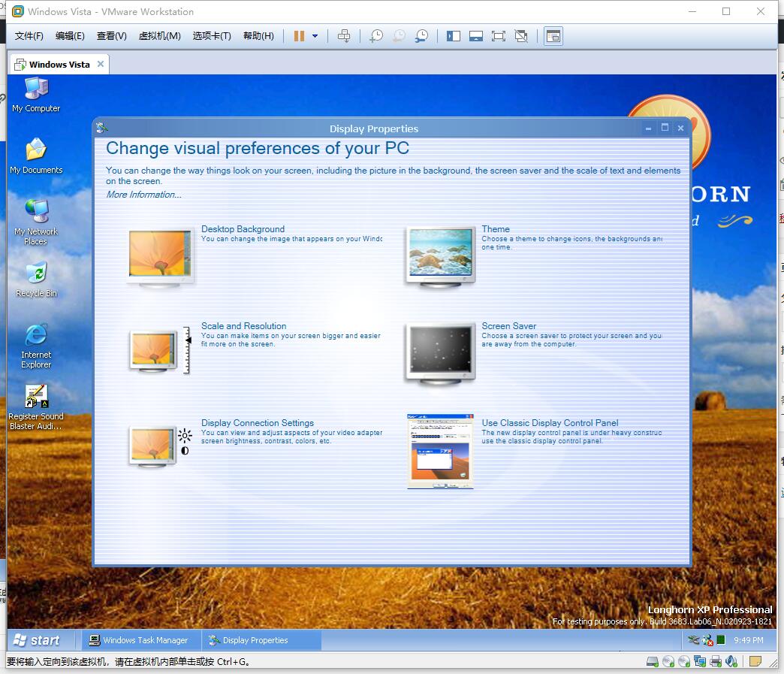Click the Desktop Background monitor thumbnail

[160, 258]
